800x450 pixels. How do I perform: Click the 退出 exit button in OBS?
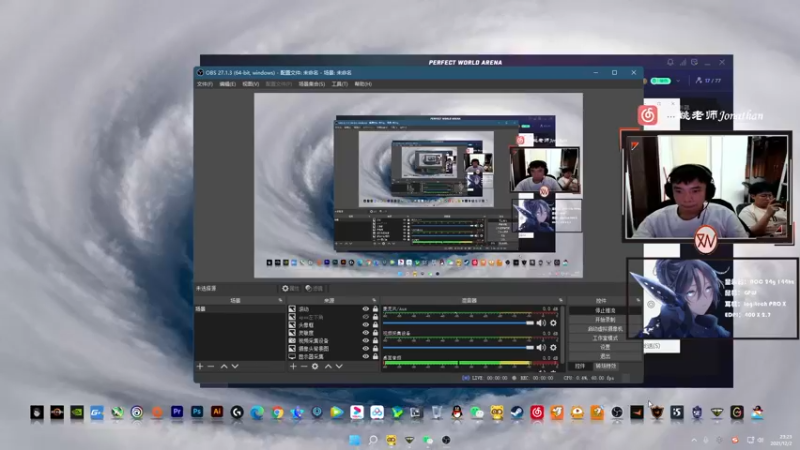[605, 356]
